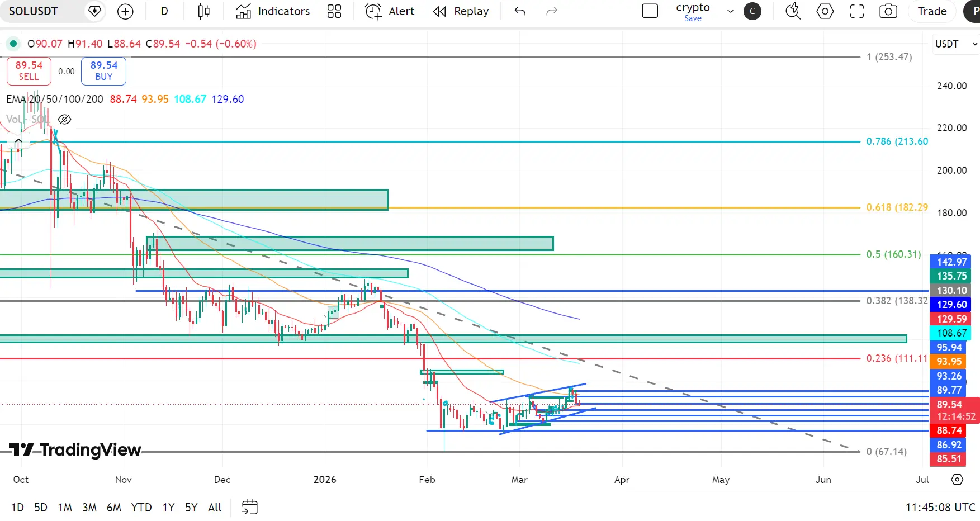This screenshot has height=521, width=980.
Task: Select the 5D time range
Action: pos(41,508)
